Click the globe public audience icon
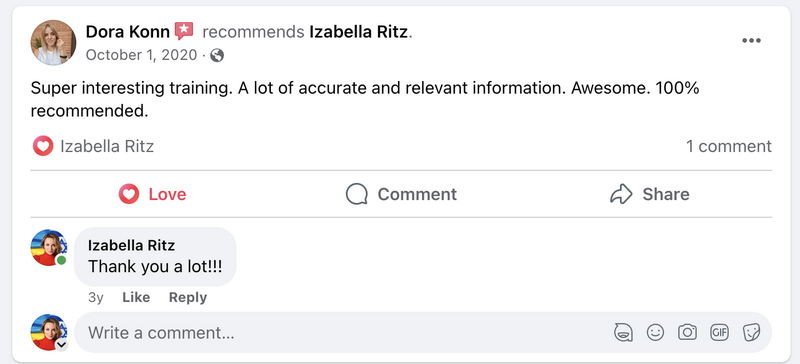800x364 pixels. (217, 55)
